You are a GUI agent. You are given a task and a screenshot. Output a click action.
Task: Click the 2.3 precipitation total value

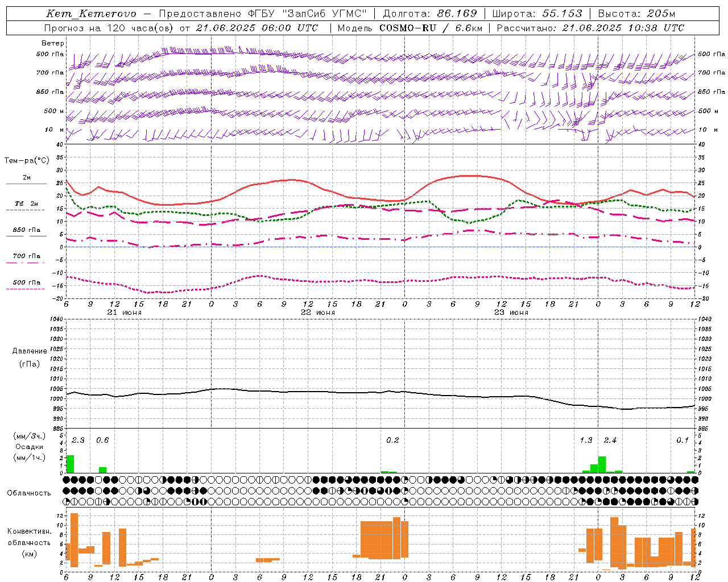[78, 440]
